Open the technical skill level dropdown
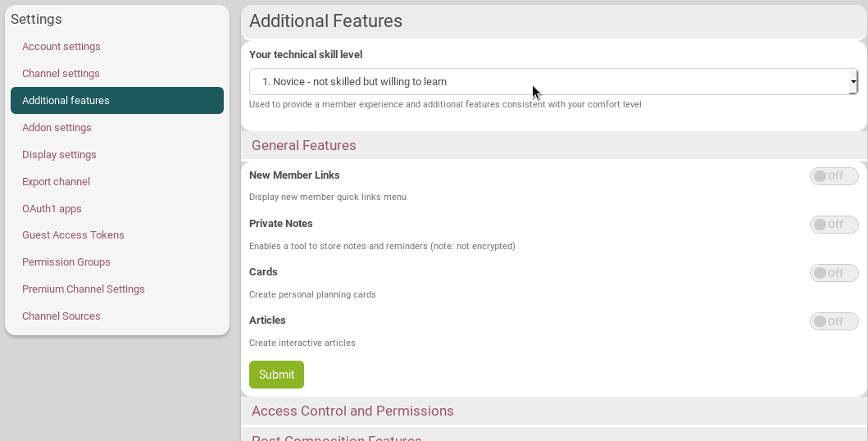The width and height of the screenshot is (868, 441). click(x=553, y=82)
